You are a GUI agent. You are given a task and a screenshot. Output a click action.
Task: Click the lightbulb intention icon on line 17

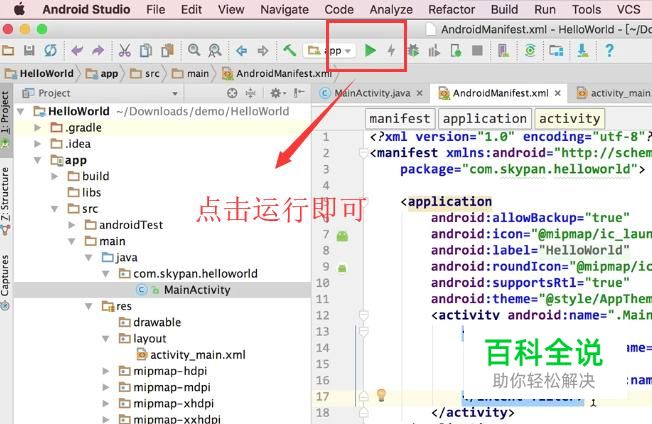[381, 395]
